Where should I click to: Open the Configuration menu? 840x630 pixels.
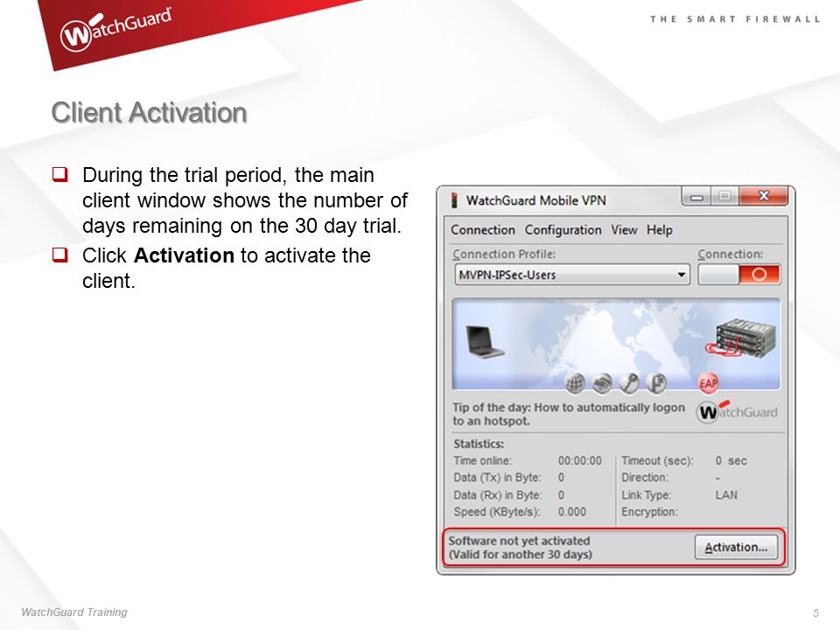click(x=563, y=230)
